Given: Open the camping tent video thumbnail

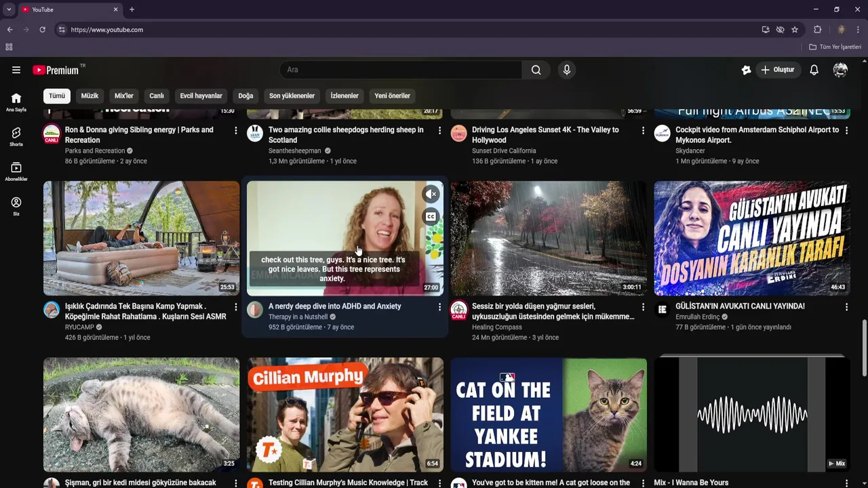Looking at the screenshot, I should click(141, 238).
